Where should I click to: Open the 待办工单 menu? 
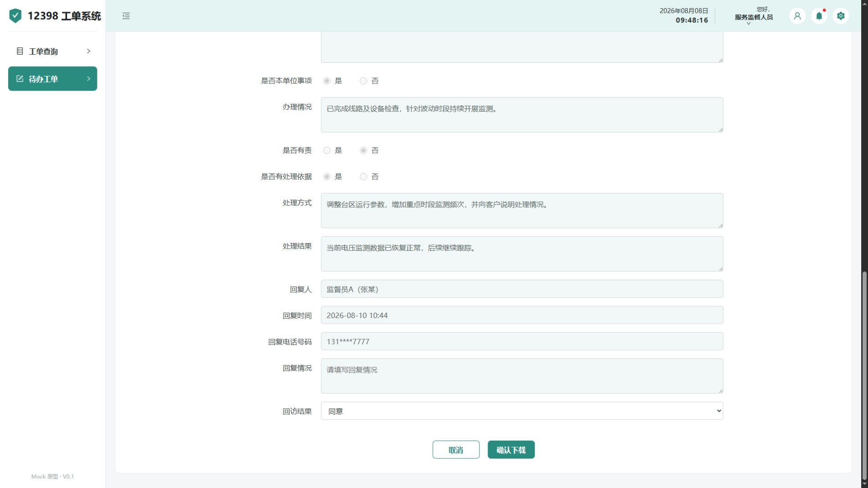pyautogui.click(x=52, y=79)
